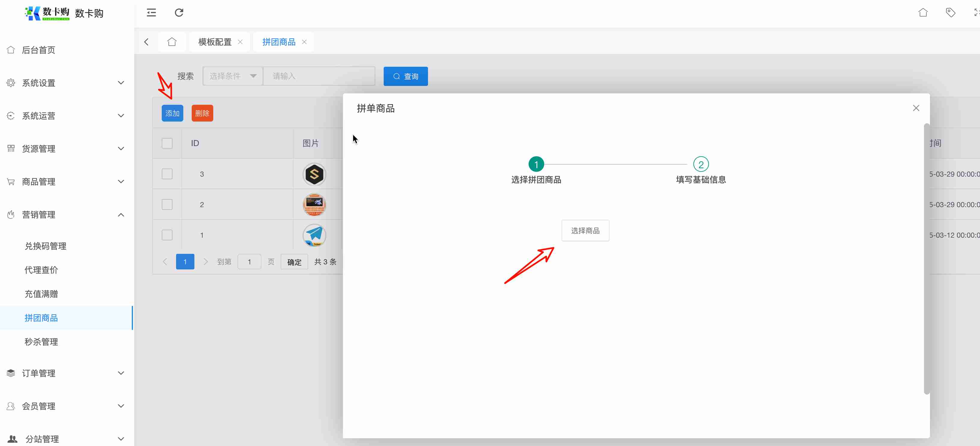Check the row with ID 3

pyautogui.click(x=167, y=174)
